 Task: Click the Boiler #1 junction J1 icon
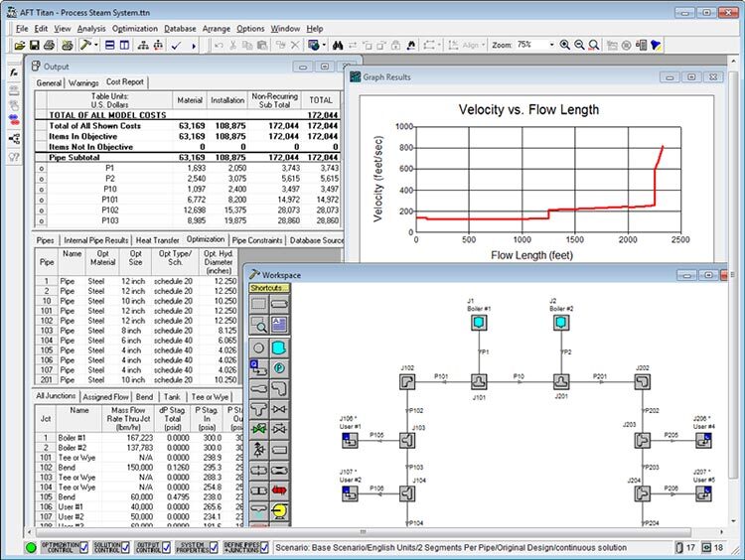(x=478, y=324)
